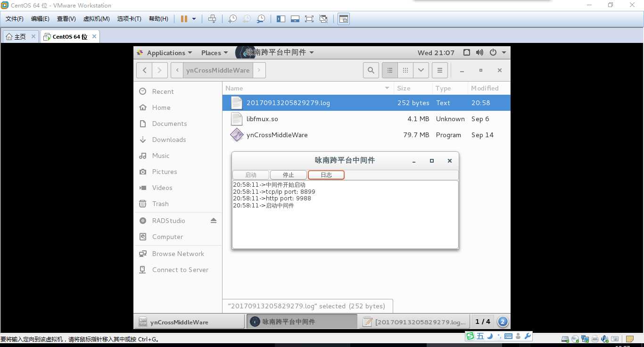Open the 编辑(E) menu

(x=40, y=19)
